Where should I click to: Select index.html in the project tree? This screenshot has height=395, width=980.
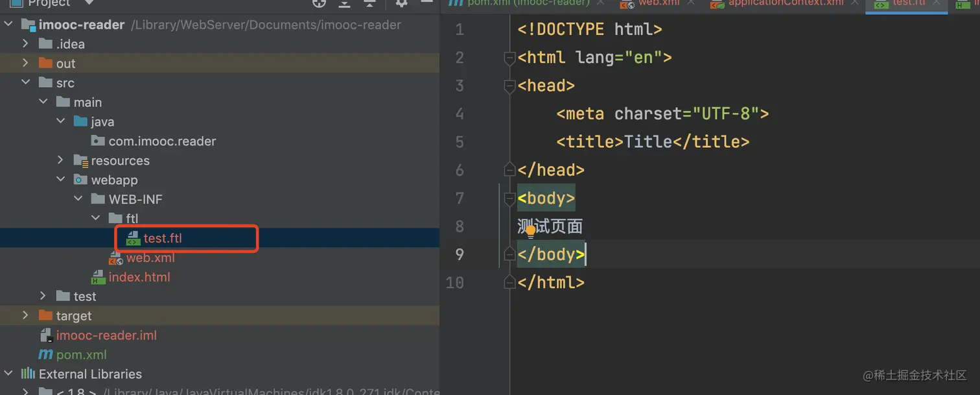pos(139,277)
